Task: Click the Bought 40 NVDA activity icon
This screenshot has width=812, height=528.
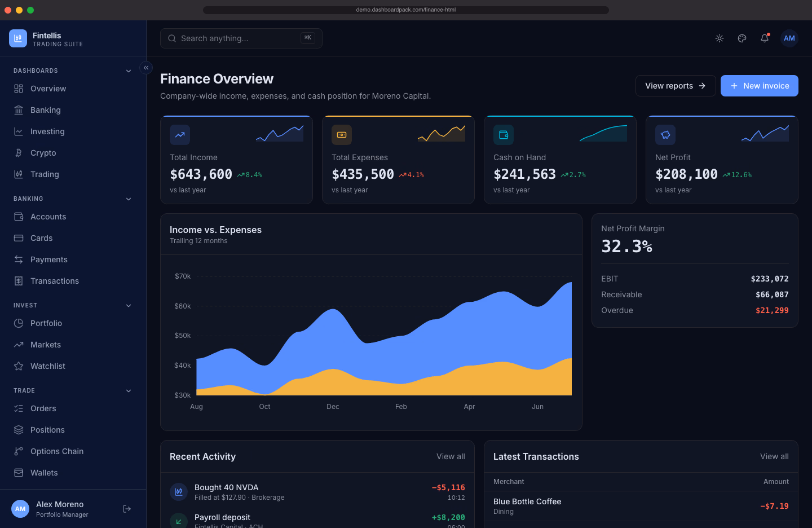Action: click(x=179, y=492)
